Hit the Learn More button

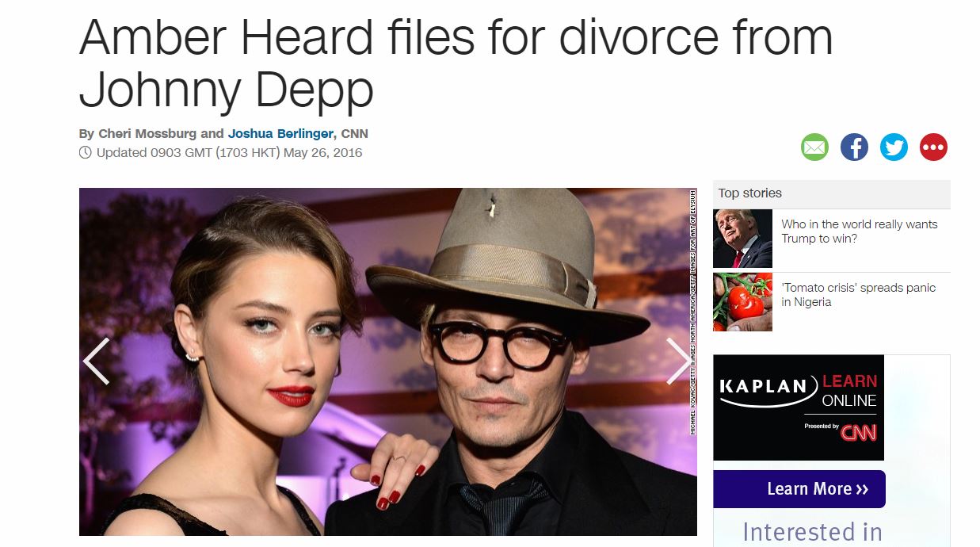click(x=799, y=489)
